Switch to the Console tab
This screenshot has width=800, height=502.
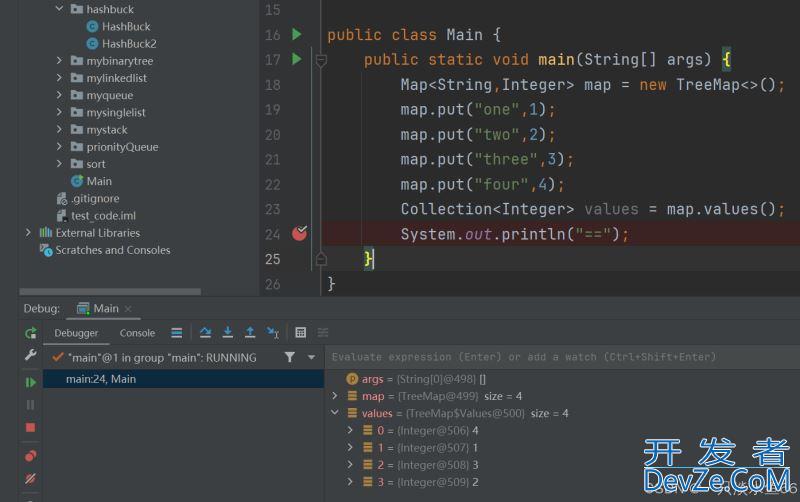tap(137, 333)
